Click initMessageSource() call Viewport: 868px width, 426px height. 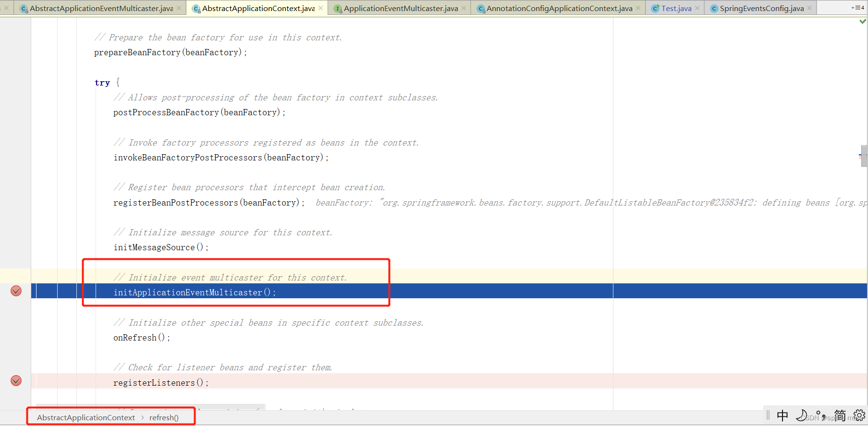(161, 247)
